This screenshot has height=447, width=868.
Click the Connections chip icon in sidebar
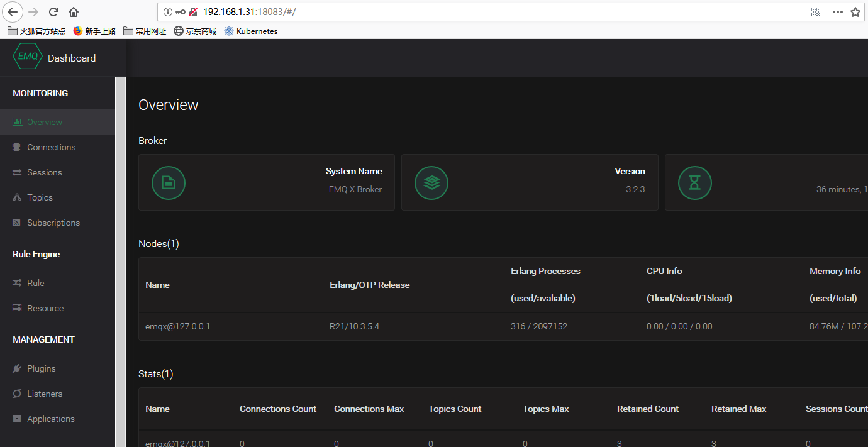pyautogui.click(x=17, y=147)
